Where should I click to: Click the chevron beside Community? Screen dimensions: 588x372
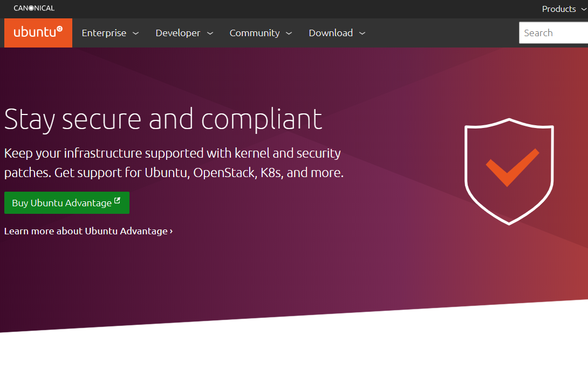[289, 33]
